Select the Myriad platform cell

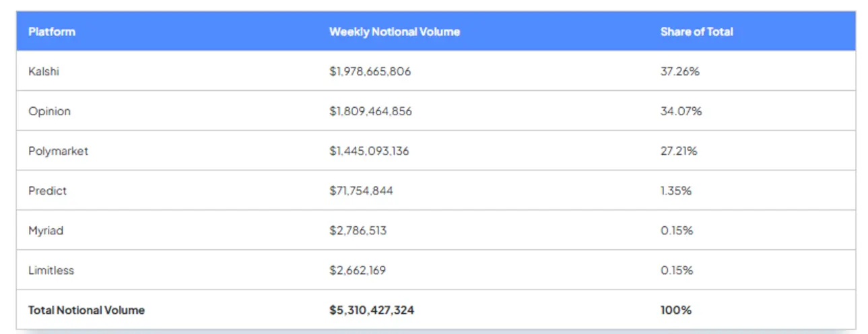[46, 230]
